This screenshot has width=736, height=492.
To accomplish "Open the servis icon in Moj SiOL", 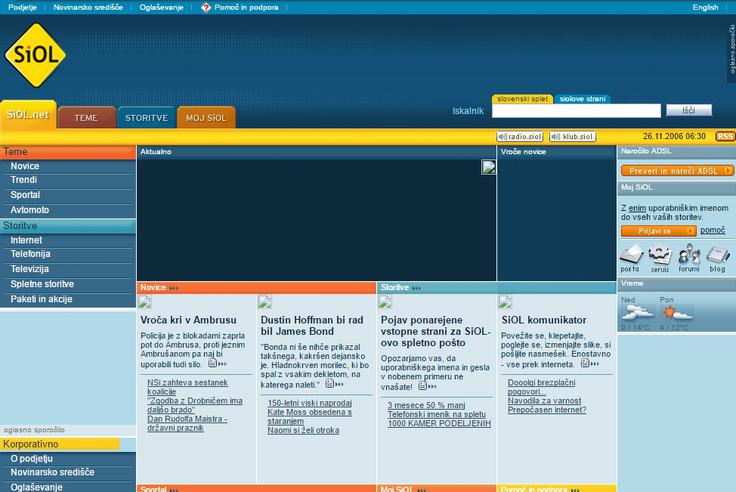I will (x=660, y=257).
